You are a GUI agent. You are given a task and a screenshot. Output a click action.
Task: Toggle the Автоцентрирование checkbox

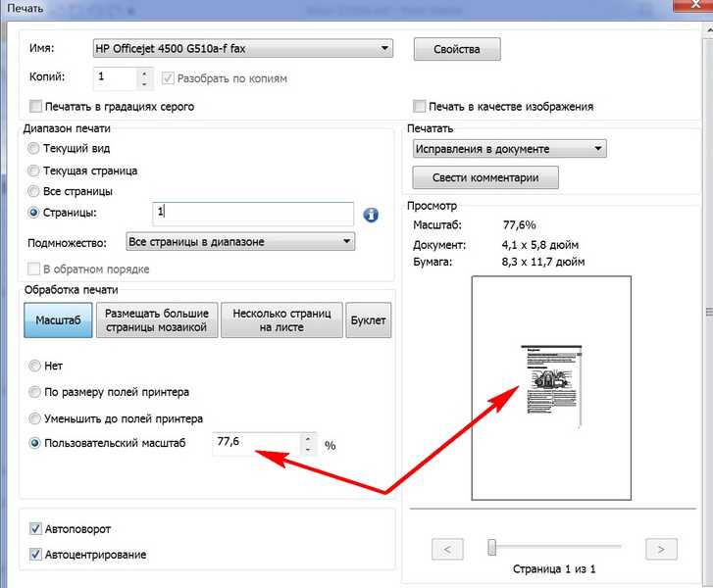point(35,554)
